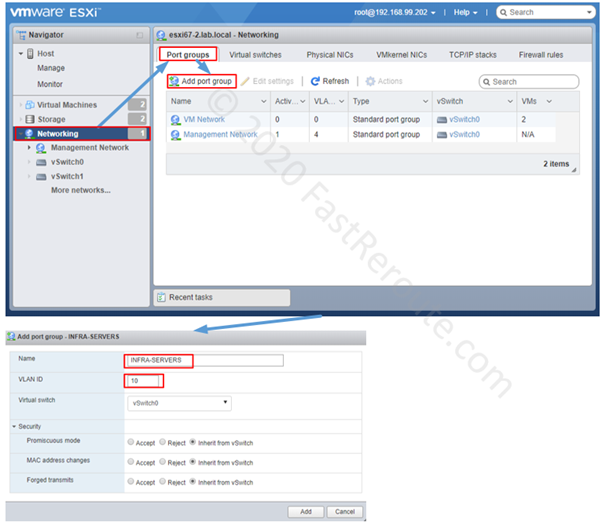Collapse the Security section

[x=14, y=427]
